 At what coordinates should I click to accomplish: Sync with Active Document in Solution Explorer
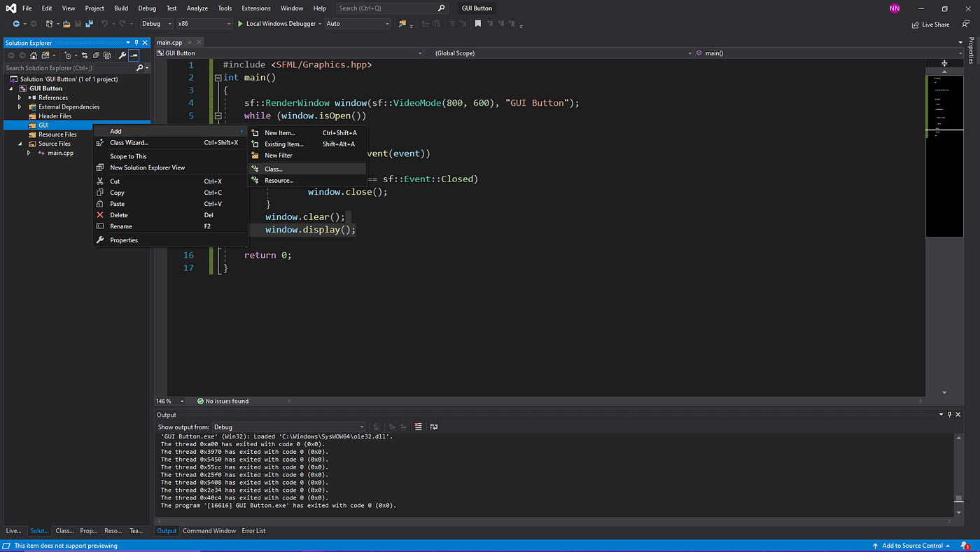pyautogui.click(x=85, y=55)
